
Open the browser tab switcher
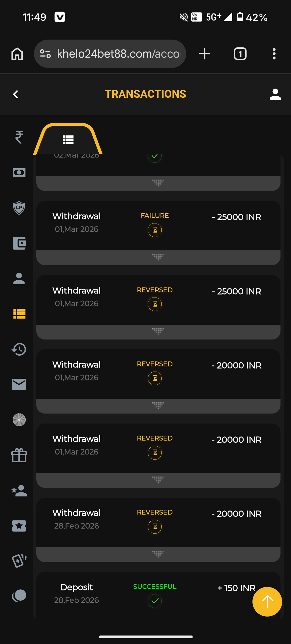[240, 54]
